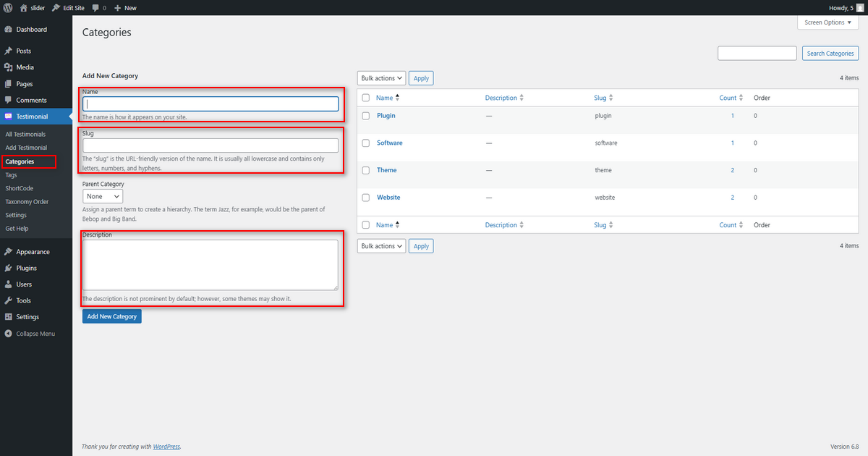The width and height of the screenshot is (868, 456).
Task: Click the search categories text box
Action: [x=757, y=54]
